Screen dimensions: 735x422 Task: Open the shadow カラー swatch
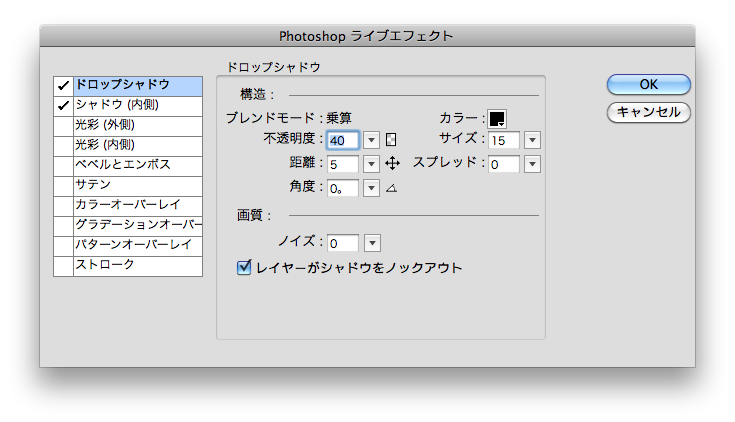(496, 119)
